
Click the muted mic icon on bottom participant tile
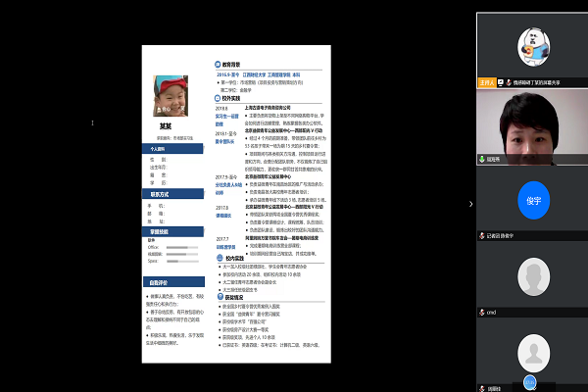tap(482, 389)
